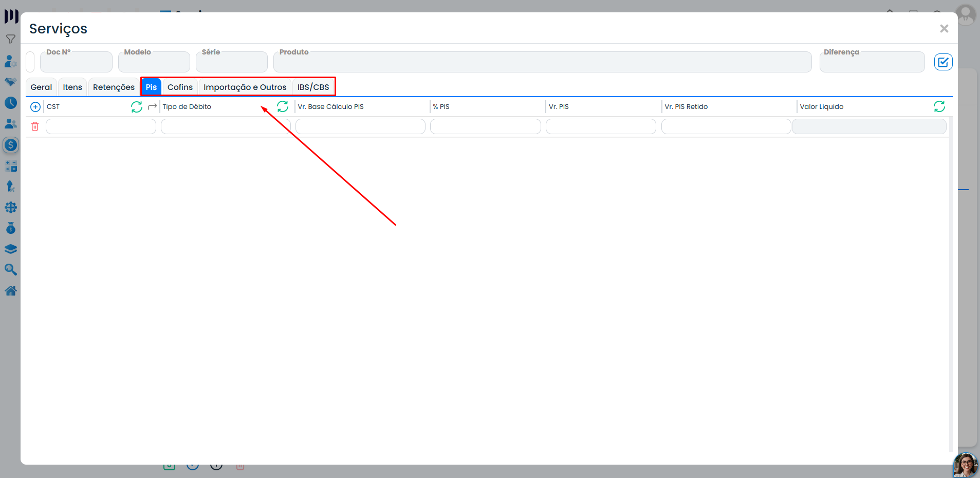This screenshot has width=980, height=478.
Task: Click the blue confirm check icon by Diferença
Action: 943,62
